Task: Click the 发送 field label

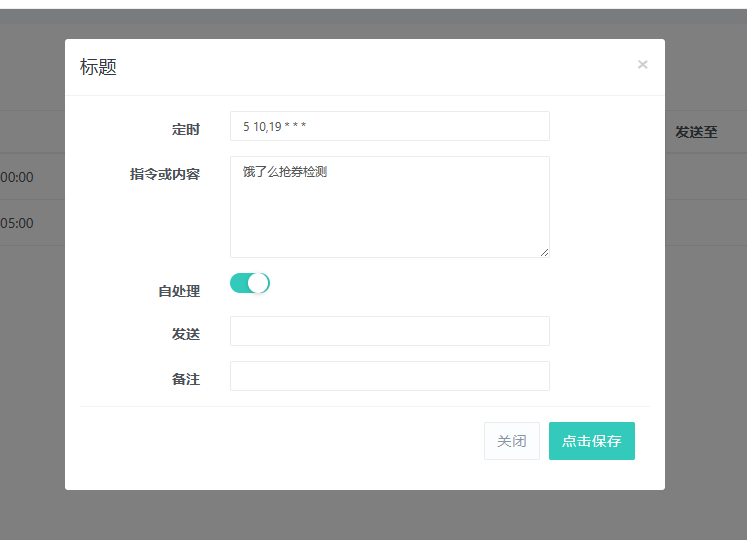Action: (186, 334)
